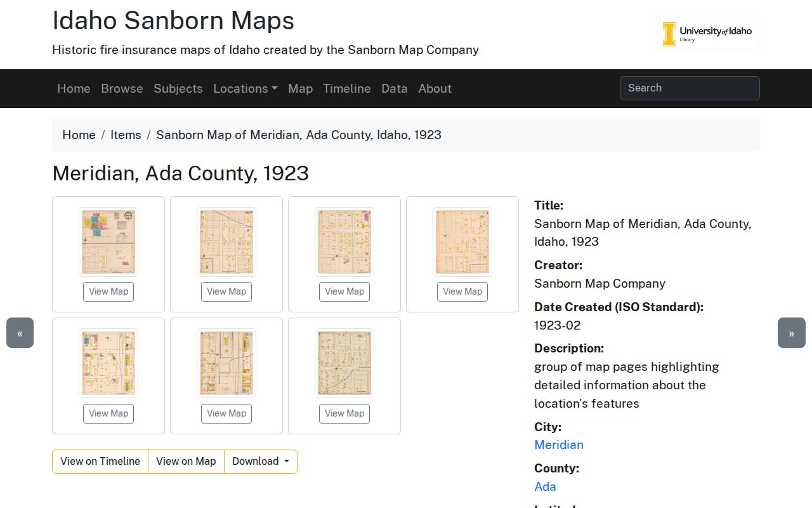Click the Idaho Sanborn Maps site title
The width and height of the screenshot is (812, 508).
[173, 20]
